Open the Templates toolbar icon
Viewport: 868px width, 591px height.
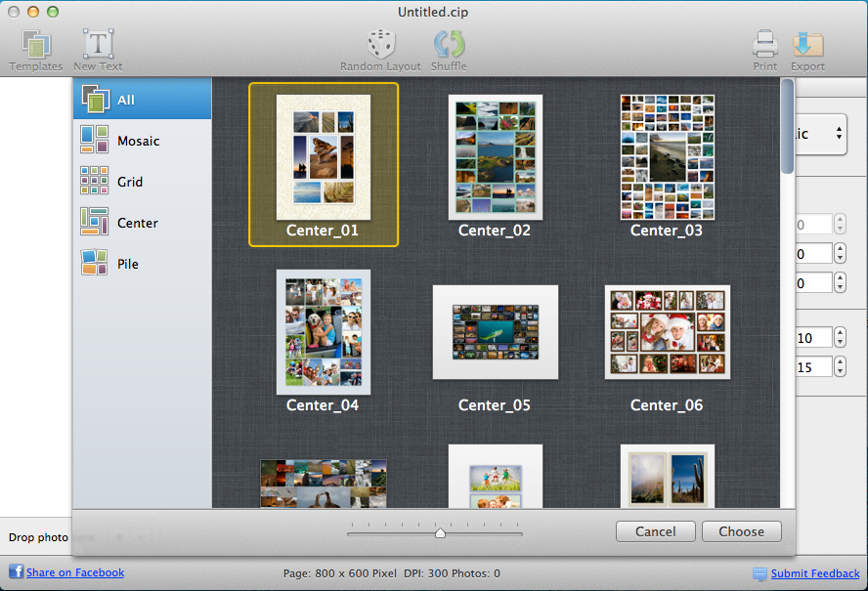(x=36, y=44)
